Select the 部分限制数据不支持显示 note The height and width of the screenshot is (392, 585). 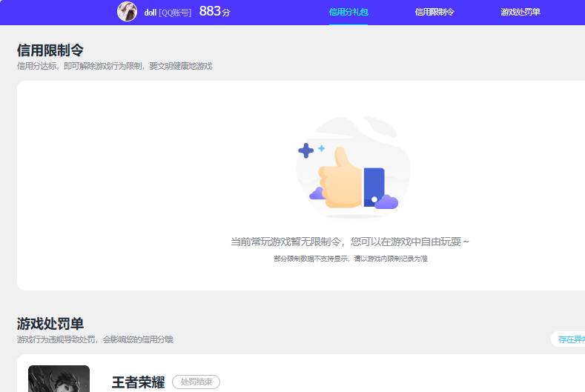pyautogui.click(x=350, y=259)
